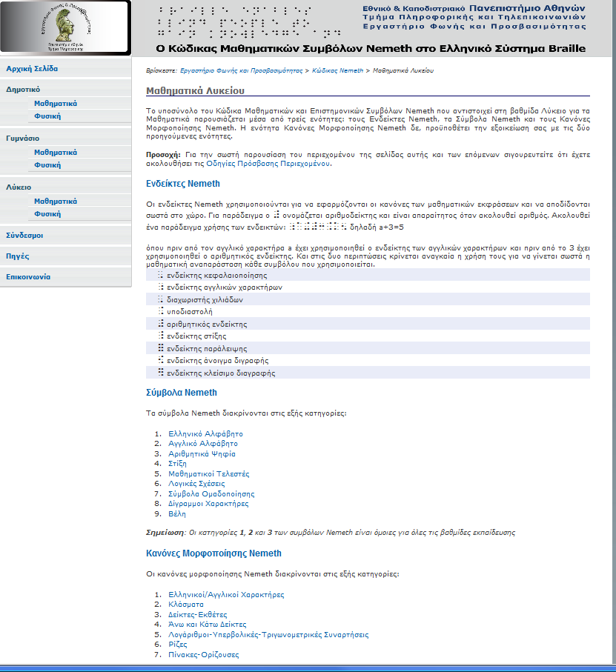The width and height of the screenshot is (616, 672).
Task: Click the Σύμβολα Nemeth section heading
Action: 182,393
